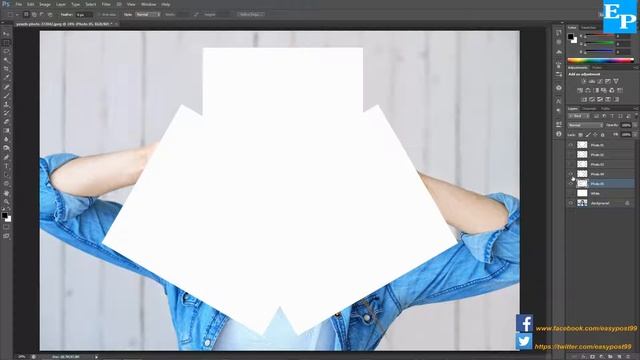The height and width of the screenshot is (360, 640).
Task: Open the tool preset picker
Action: [12, 14]
